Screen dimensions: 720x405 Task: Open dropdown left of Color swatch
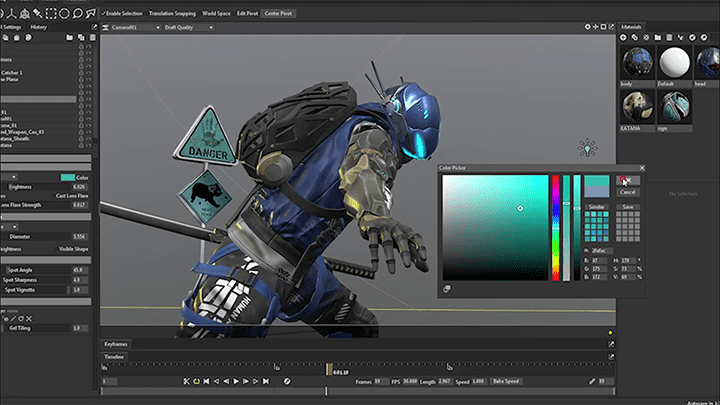point(9,177)
